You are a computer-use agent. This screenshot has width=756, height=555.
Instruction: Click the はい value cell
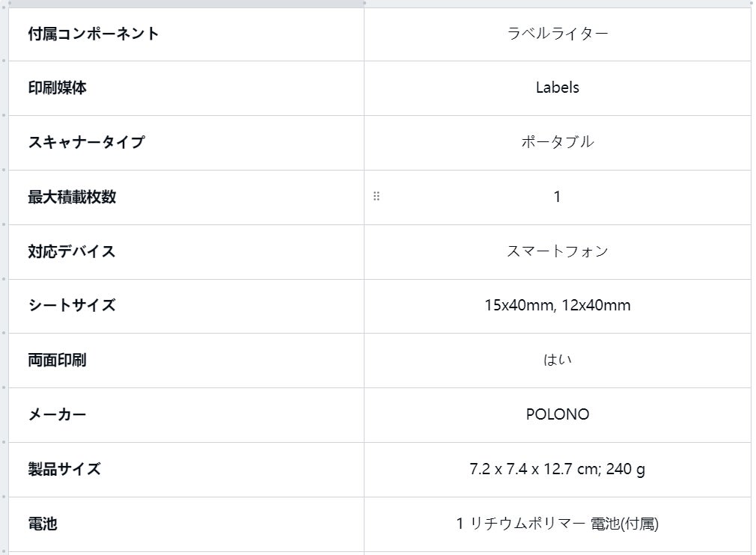558,360
